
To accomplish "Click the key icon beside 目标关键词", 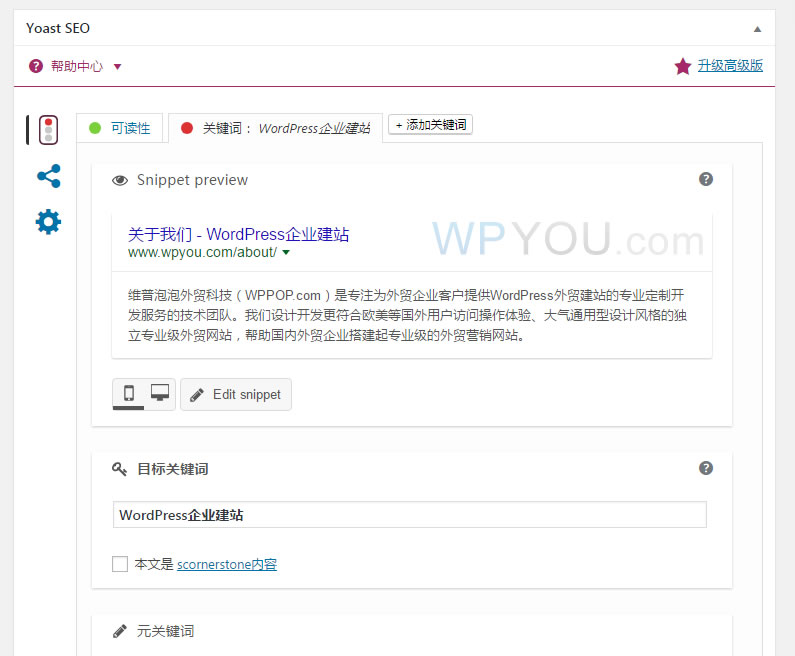I will coord(119,469).
